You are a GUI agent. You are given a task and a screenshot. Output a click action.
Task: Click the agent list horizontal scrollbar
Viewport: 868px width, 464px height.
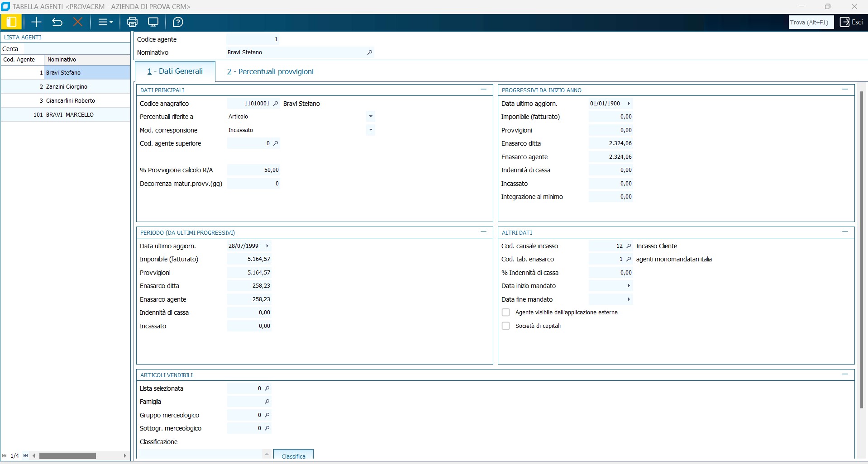pos(67,456)
